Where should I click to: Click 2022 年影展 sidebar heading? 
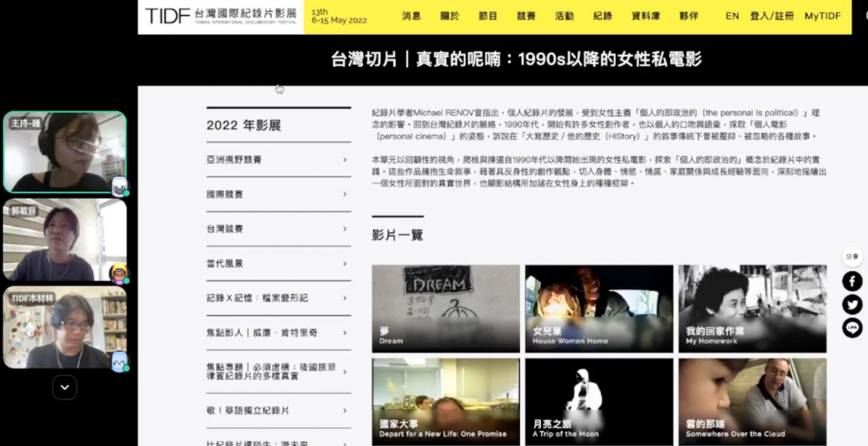tap(244, 125)
